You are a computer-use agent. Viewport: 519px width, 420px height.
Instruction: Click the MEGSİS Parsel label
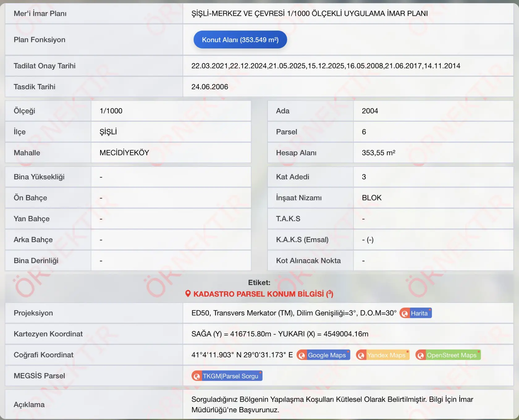(40, 376)
